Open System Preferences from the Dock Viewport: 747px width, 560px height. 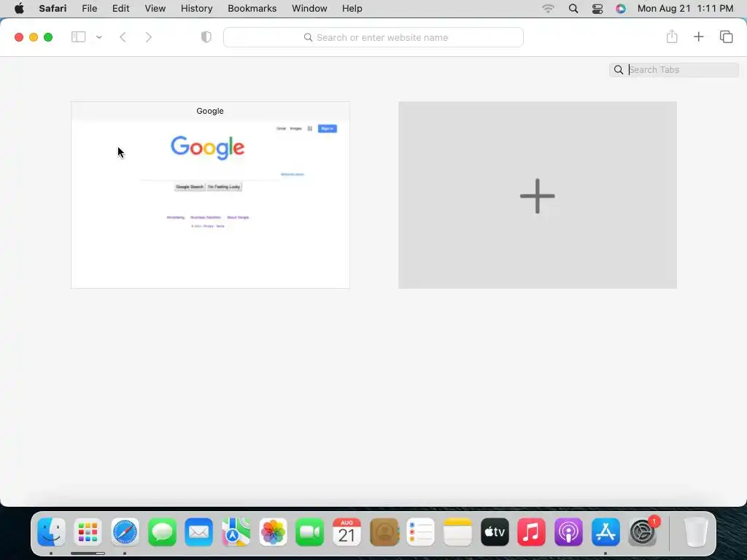pyautogui.click(x=643, y=532)
